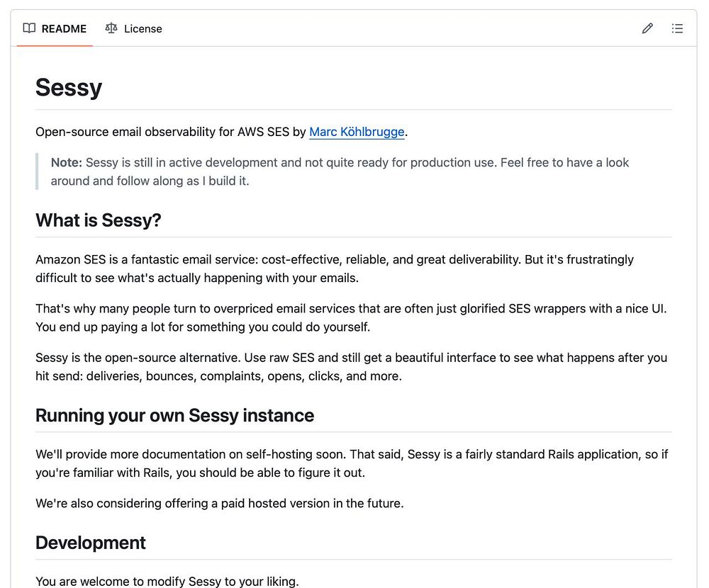The height and width of the screenshot is (588, 709).
Task: Open the Marc Köhlbrugge link
Action: [x=357, y=132]
